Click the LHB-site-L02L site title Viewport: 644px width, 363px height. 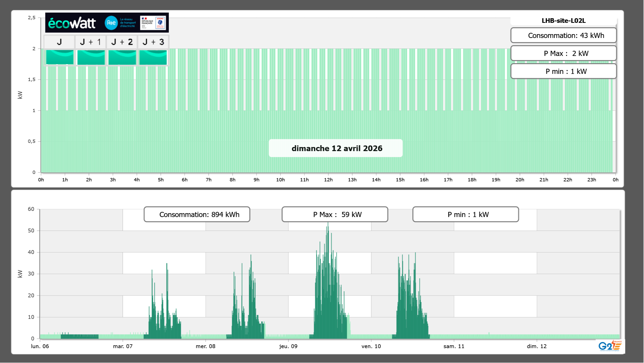tap(563, 21)
